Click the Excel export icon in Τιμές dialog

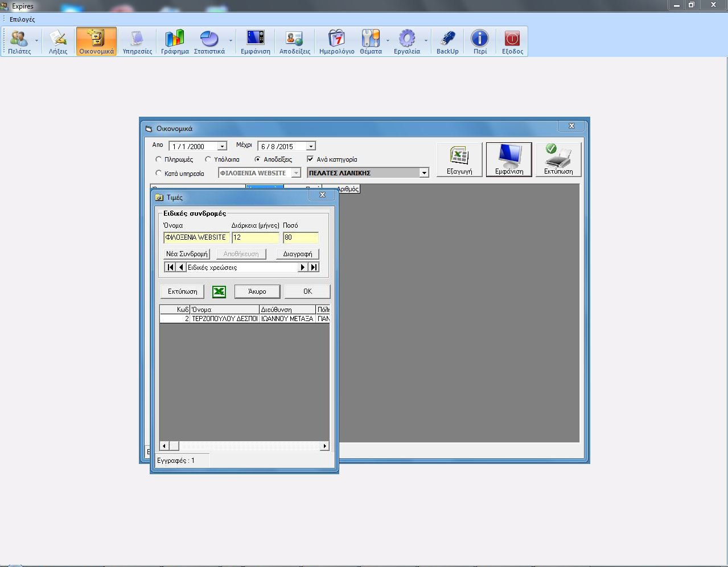[219, 291]
